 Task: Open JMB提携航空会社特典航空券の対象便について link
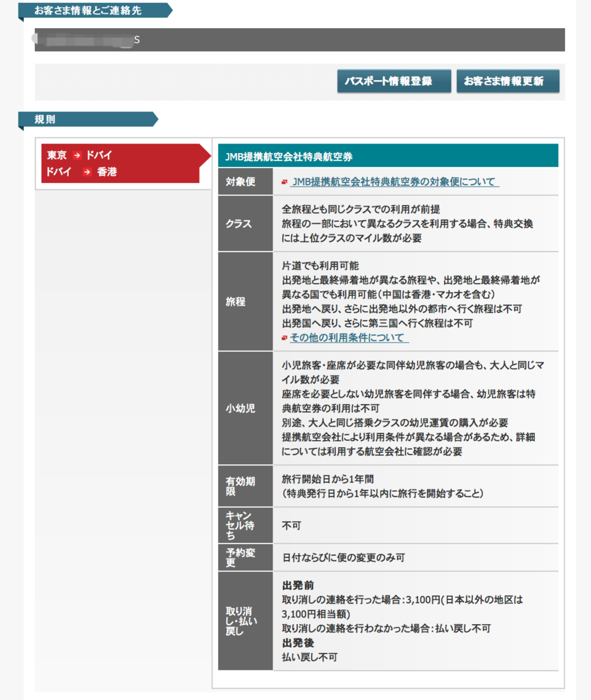pos(394,182)
